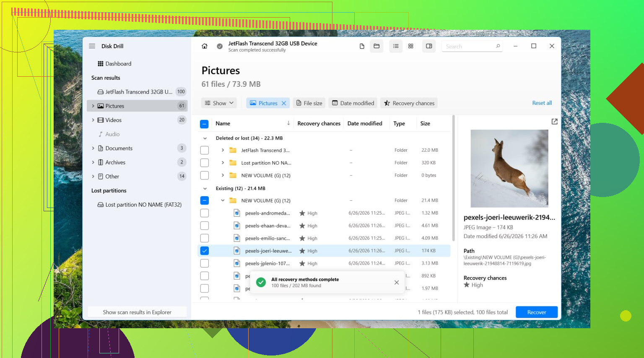Select the list view layout icon
Image resolution: width=644 pixels, height=358 pixels.
click(396, 46)
